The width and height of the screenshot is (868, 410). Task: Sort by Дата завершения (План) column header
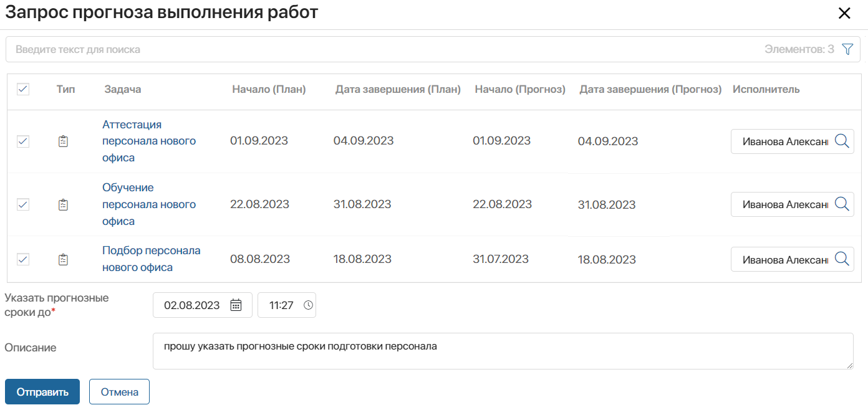tap(398, 89)
